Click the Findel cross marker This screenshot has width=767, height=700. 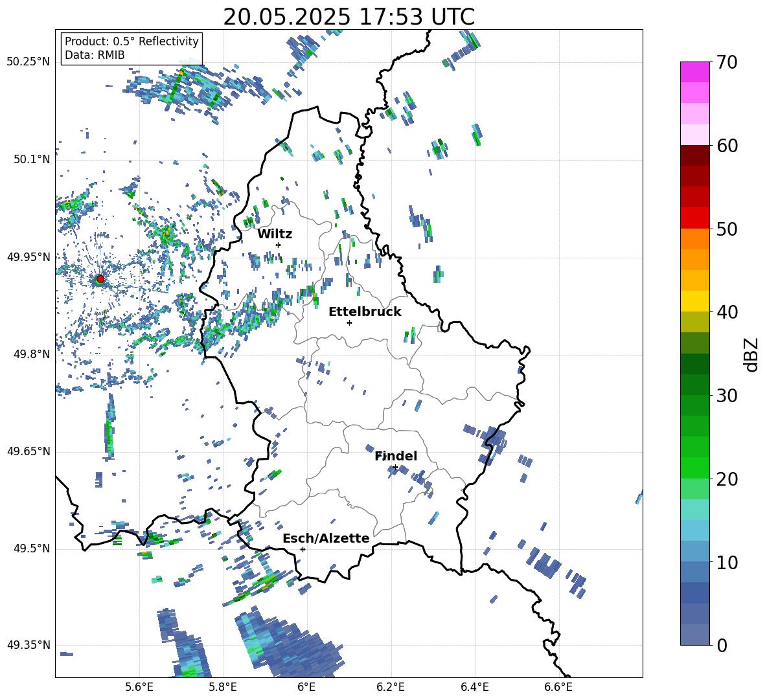395,468
